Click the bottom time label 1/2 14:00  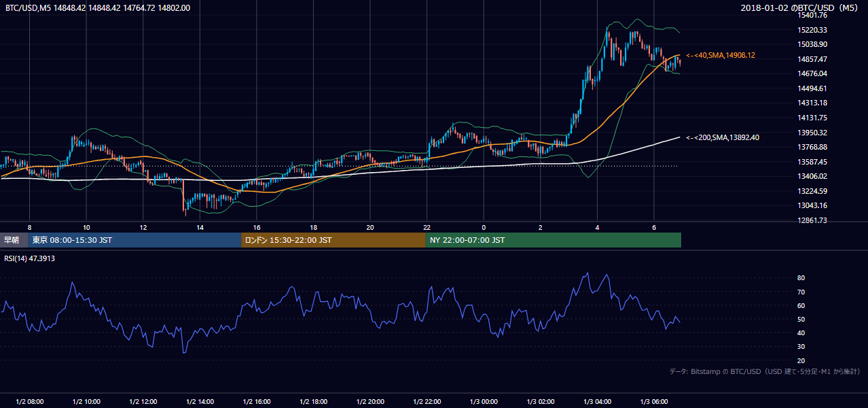coord(200,402)
